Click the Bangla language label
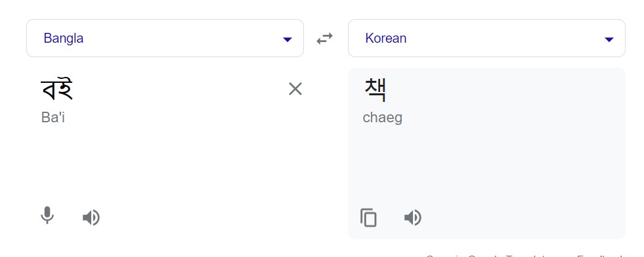The image size is (644, 257). pos(64,38)
